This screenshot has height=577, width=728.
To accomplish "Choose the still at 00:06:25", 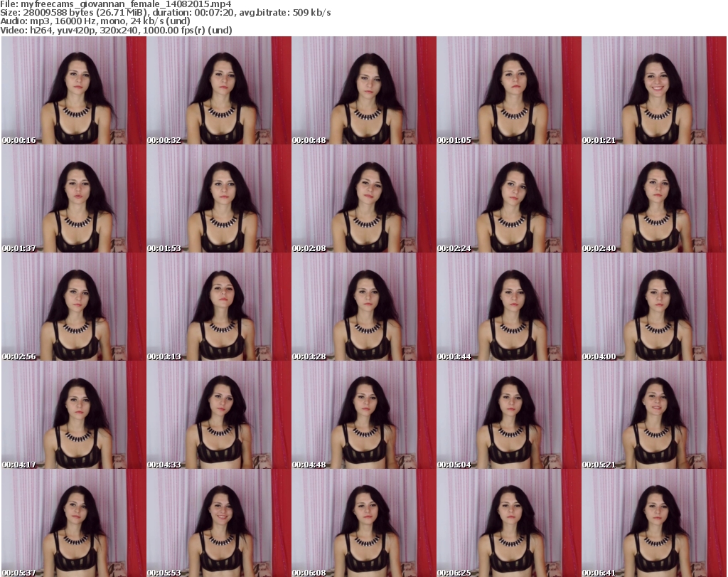I will click(509, 523).
